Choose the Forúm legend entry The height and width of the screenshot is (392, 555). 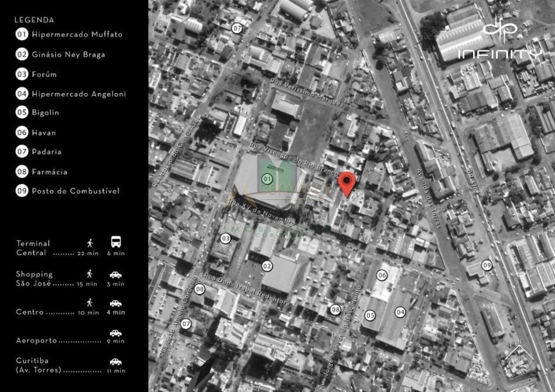click(44, 74)
